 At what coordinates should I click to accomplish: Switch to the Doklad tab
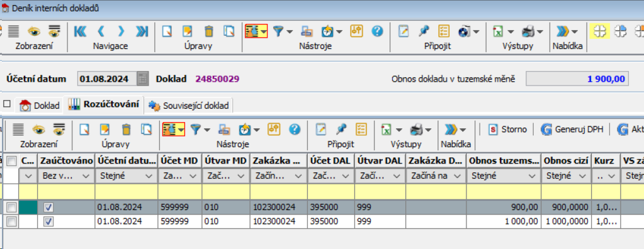[40, 106]
